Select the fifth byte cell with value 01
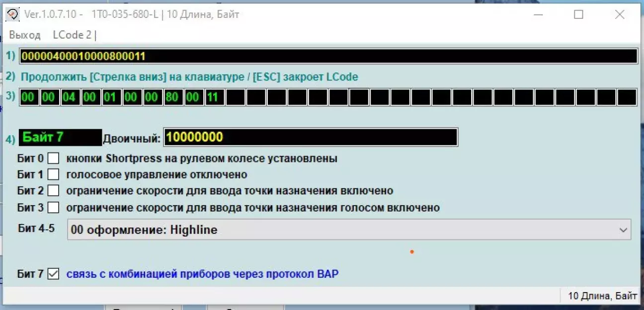 (x=110, y=97)
